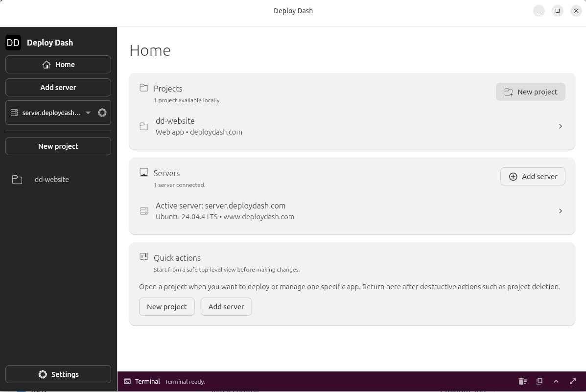
Task: Click the New project button in Projects section
Action: tap(531, 92)
